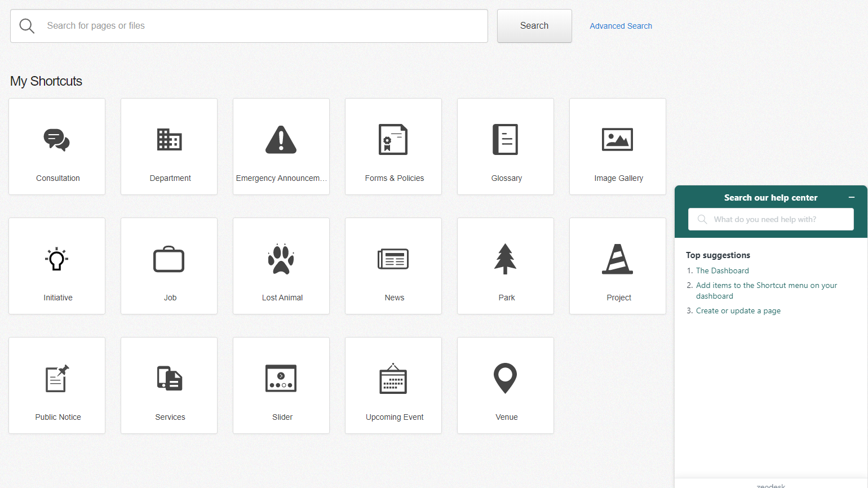
Task: Select the Emergency Announcement shortcut
Action: pyautogui.click(x=281, y=147)
